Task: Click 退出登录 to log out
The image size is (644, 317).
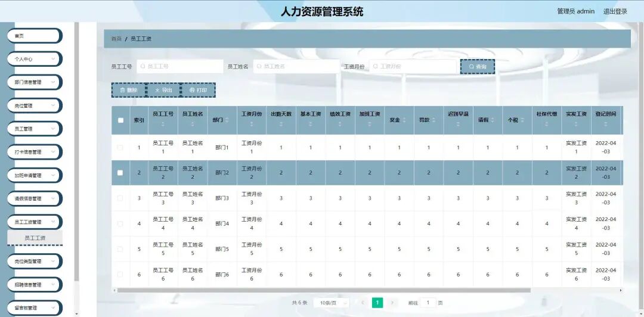Action: 615,11
